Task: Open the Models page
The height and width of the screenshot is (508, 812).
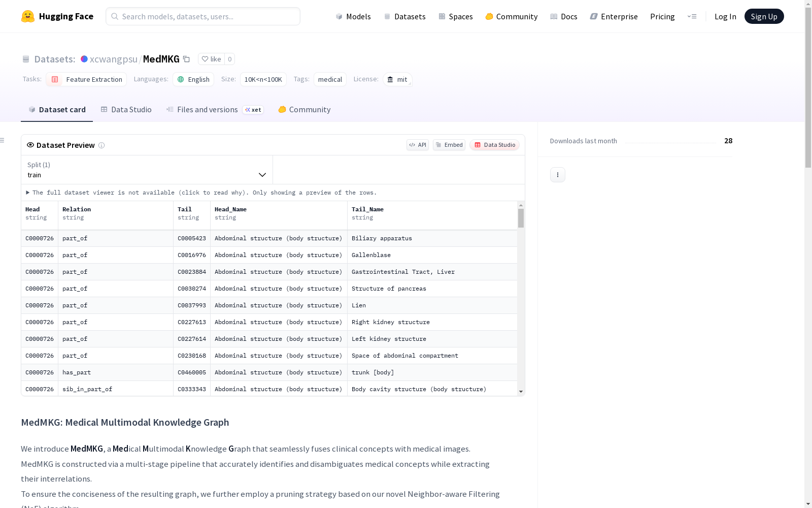Action: pos(353,16)
